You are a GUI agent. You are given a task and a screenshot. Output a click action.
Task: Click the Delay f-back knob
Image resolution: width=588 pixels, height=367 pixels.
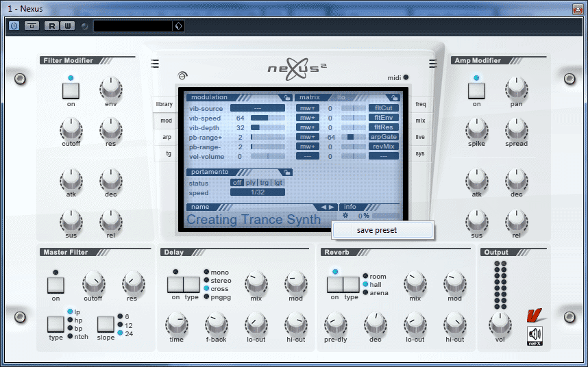(217, 325)
